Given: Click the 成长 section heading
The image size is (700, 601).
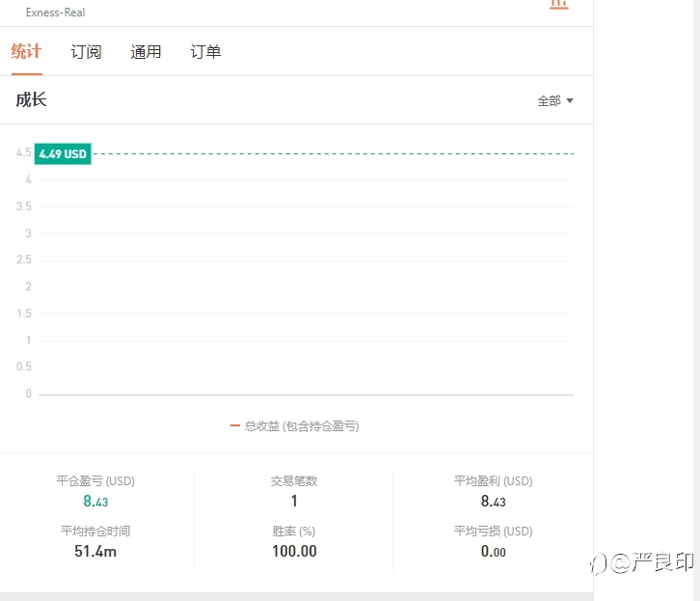Looking at the screenshot, I should pyautogui.click(x=31, y=99).
